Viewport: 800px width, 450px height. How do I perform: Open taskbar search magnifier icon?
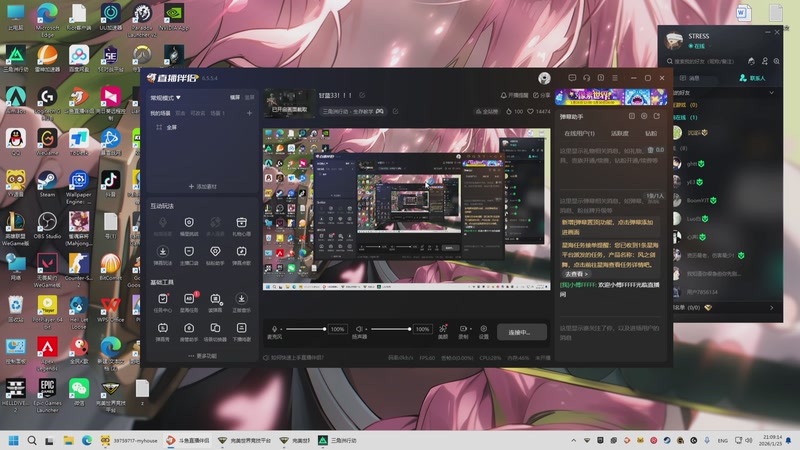click(32, 440)
